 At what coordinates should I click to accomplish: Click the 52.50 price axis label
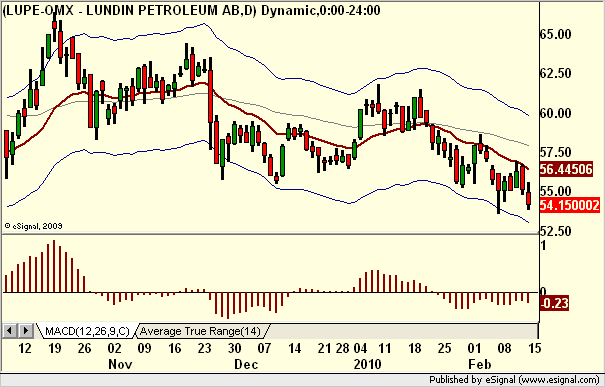(x=555, y=231)
